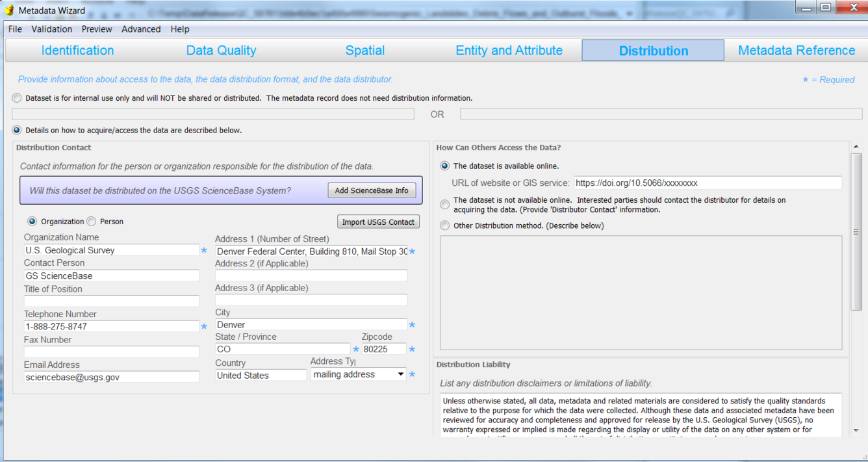This screenshot has height=462, width=868.
Task: Select the Distribution tab
Action: click(653, 51)
